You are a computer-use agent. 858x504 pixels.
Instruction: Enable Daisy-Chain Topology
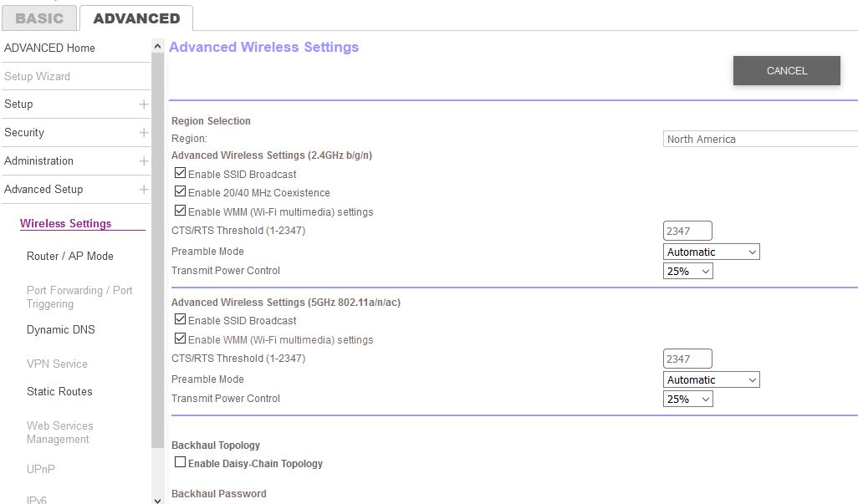(180, 461)
